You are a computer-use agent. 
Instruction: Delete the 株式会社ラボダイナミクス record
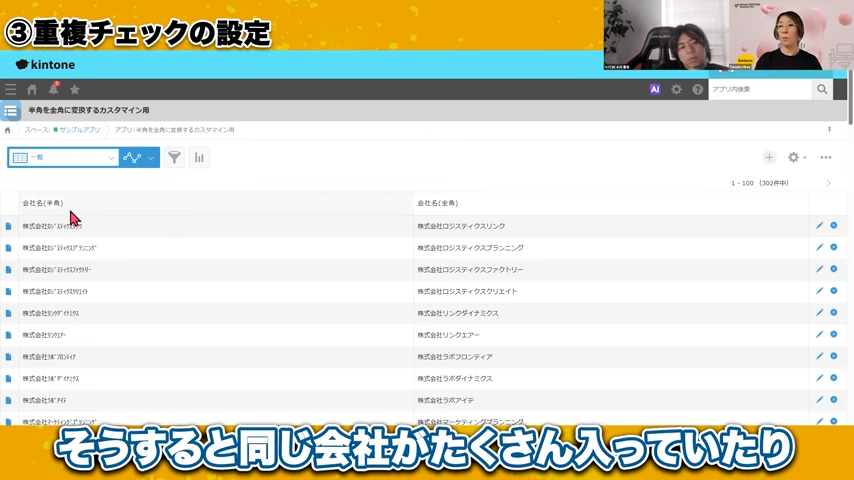coord(834,378)
